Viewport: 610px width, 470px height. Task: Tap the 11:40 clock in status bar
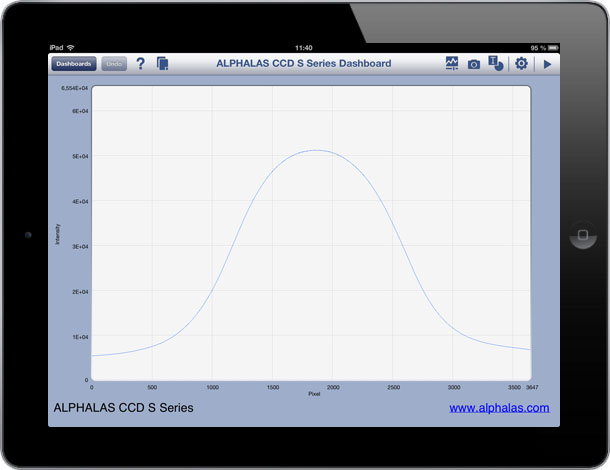tap(304, 47)
